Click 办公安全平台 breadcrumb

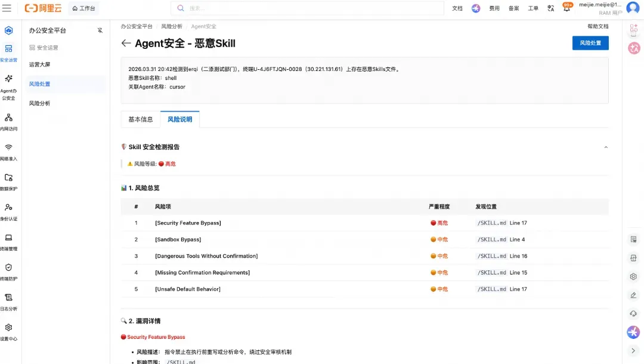click(137, 26)
